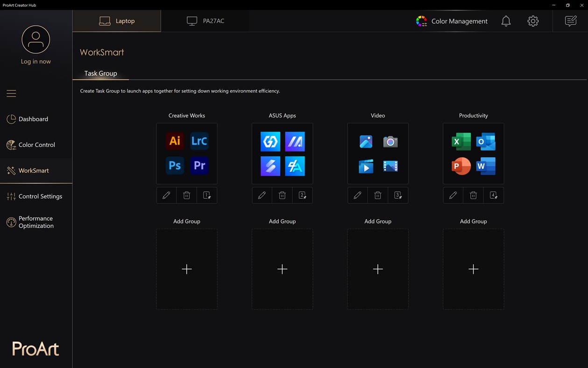
Task: Delete the Productivity task group
Action: point(473,195)
